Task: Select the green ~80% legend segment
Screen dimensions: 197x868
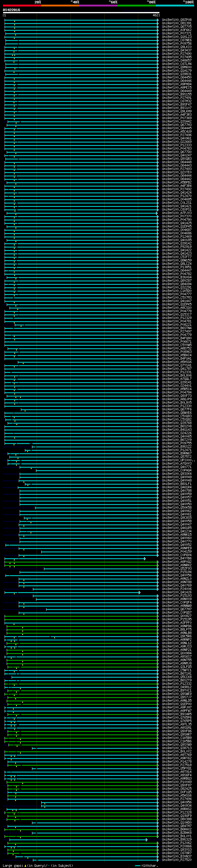Action: coord(136,6)
